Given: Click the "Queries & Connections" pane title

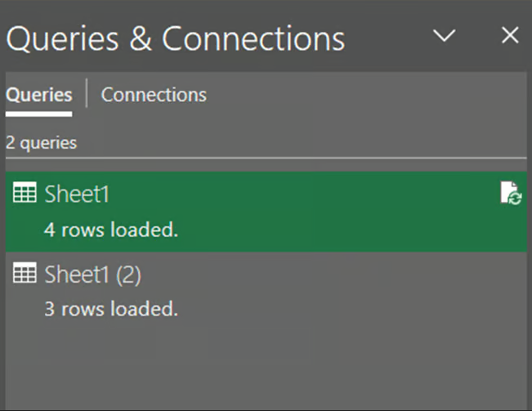Looking at the screenshot, I should [x=175, y=38].
